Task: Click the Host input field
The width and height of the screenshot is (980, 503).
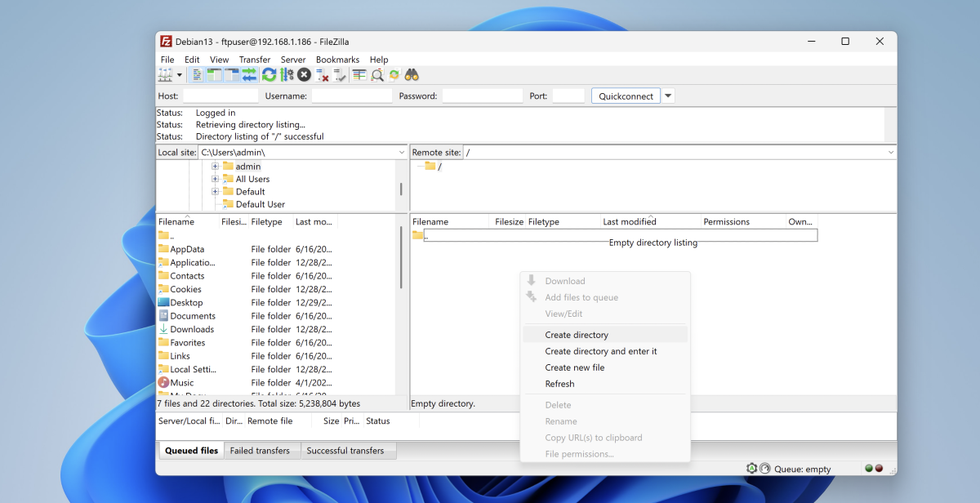Action: 220,96
